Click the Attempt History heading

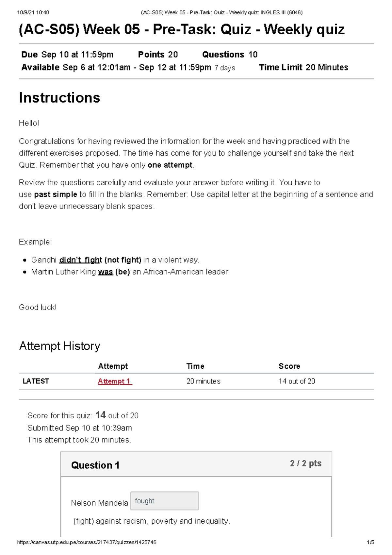[59, 346]
